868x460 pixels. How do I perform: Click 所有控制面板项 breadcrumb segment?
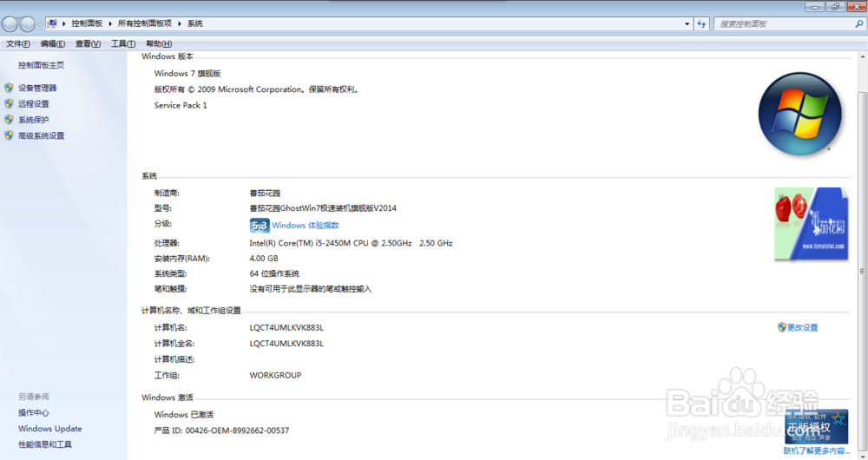coord(144,23)
